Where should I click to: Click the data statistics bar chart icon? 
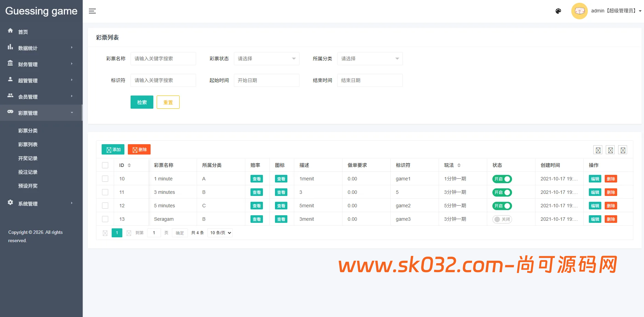[x=10, y=47]
